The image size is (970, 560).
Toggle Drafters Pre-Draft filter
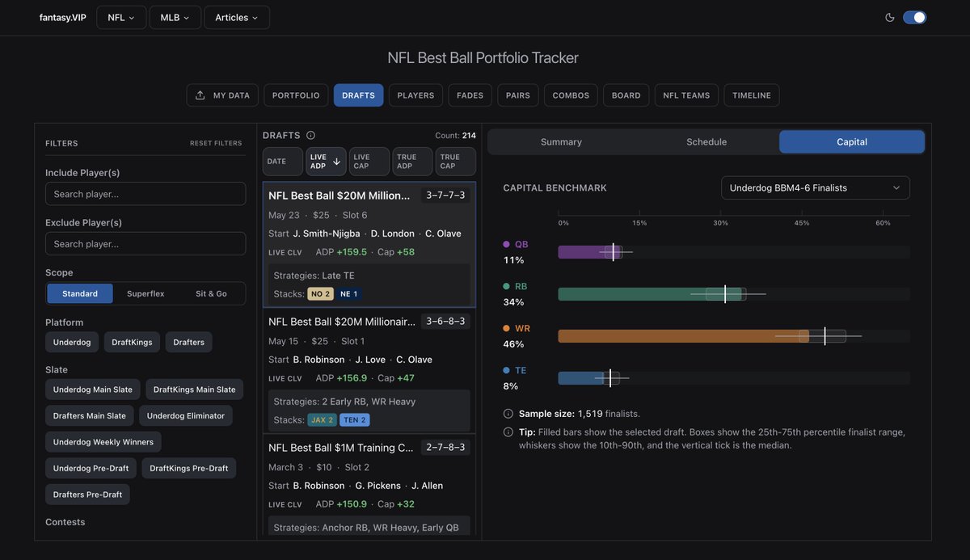point(87,495)
